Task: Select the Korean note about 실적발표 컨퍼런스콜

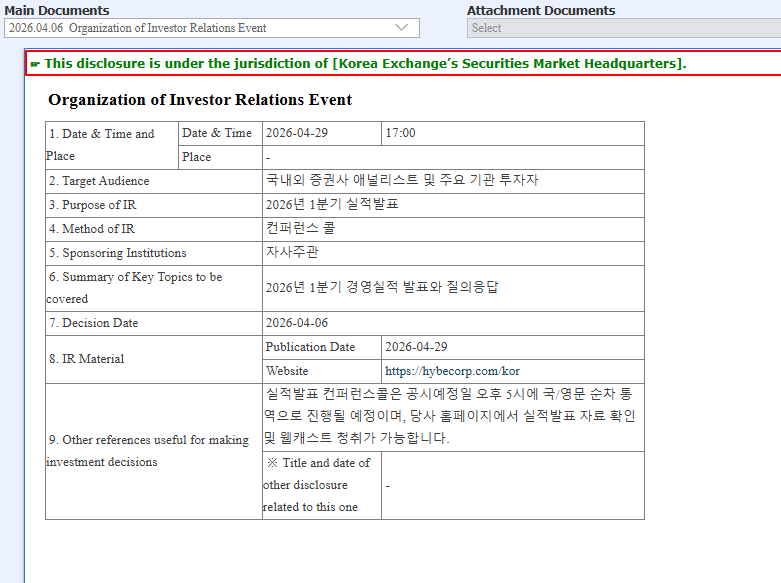Action: [450, 416]
